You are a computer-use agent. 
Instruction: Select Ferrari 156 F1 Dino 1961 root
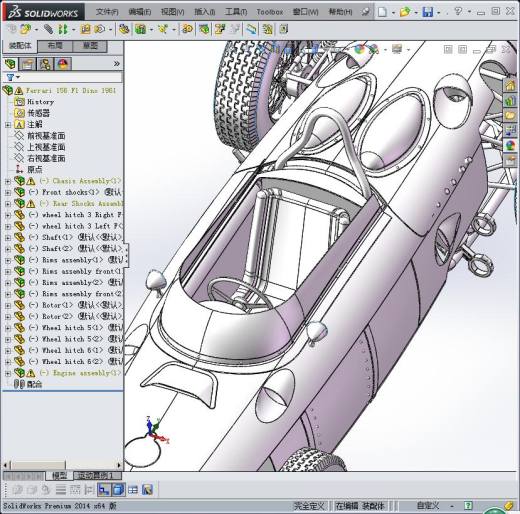(x=71, y=91)
